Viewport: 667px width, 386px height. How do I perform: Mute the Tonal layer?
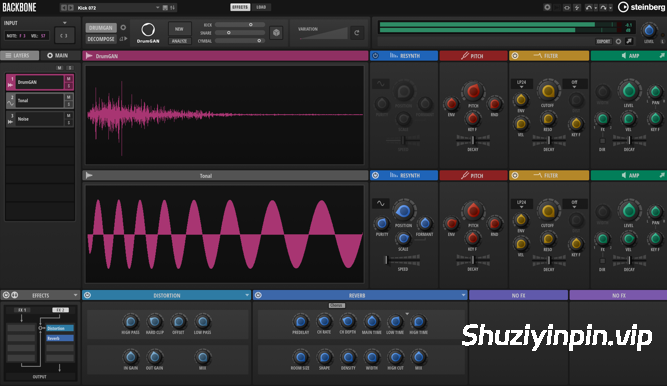68,97
